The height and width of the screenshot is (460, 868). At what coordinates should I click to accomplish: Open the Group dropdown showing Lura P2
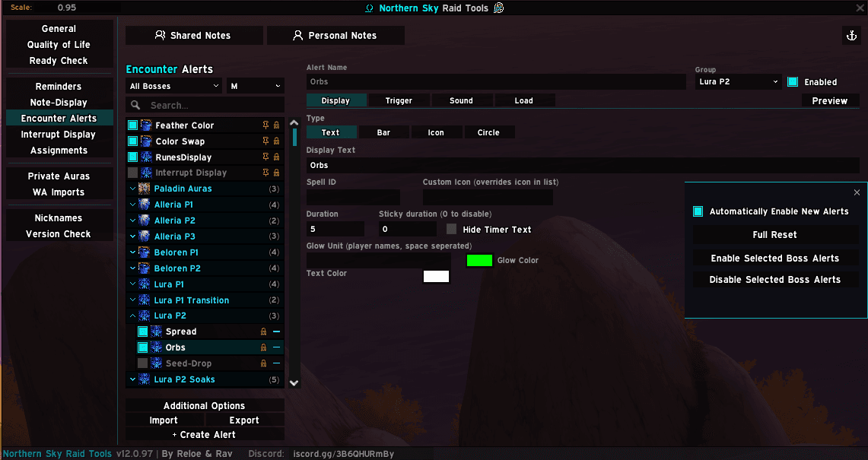(739, 82)
